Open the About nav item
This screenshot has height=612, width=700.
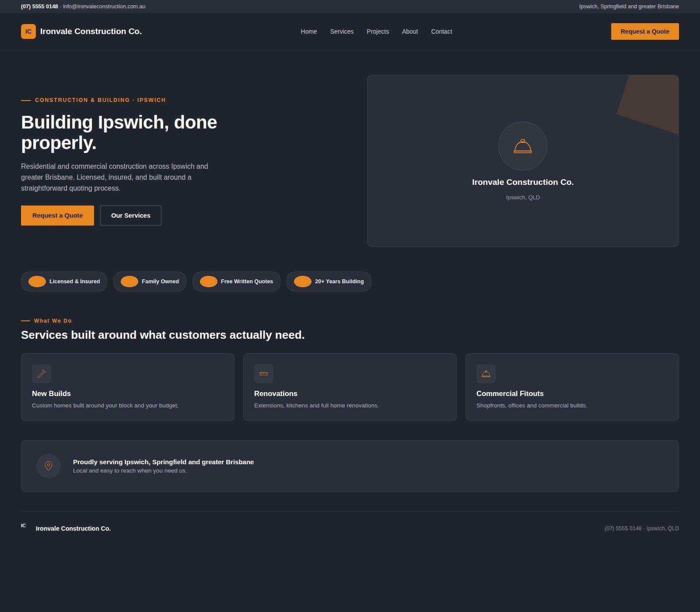click(410, 31)
